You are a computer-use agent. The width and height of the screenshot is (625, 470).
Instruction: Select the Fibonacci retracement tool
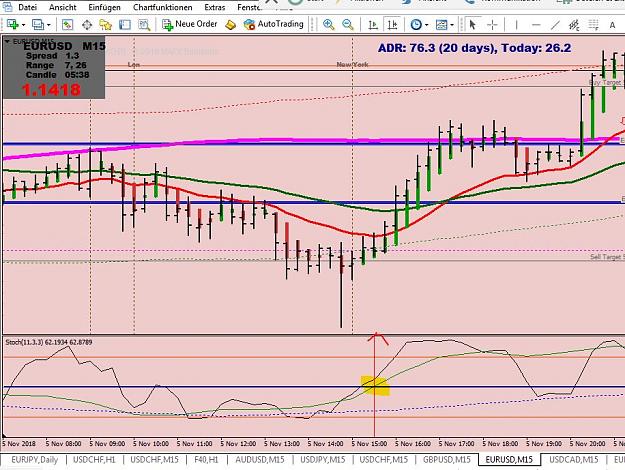click(x=594, y=25)
